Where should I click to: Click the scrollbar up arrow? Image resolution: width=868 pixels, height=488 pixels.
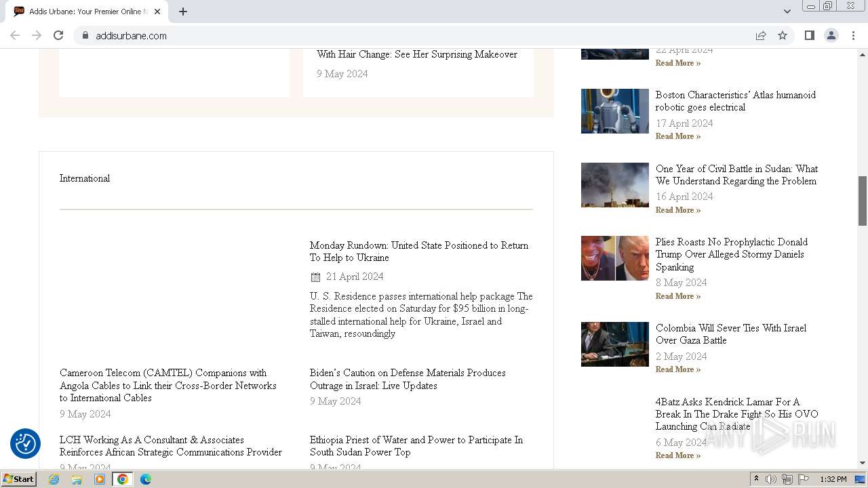(863, 54)
